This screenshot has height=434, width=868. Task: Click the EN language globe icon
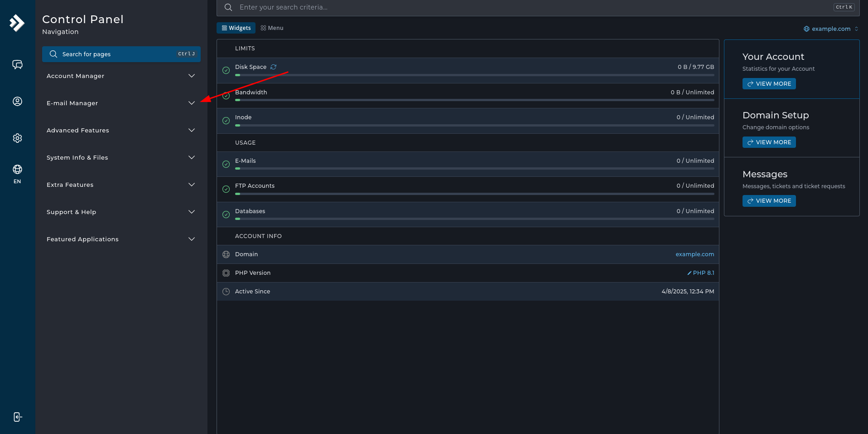17,171
